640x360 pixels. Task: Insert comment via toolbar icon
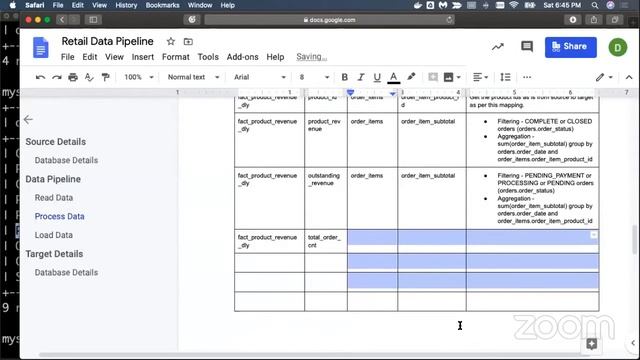click(x=433, y=77)
